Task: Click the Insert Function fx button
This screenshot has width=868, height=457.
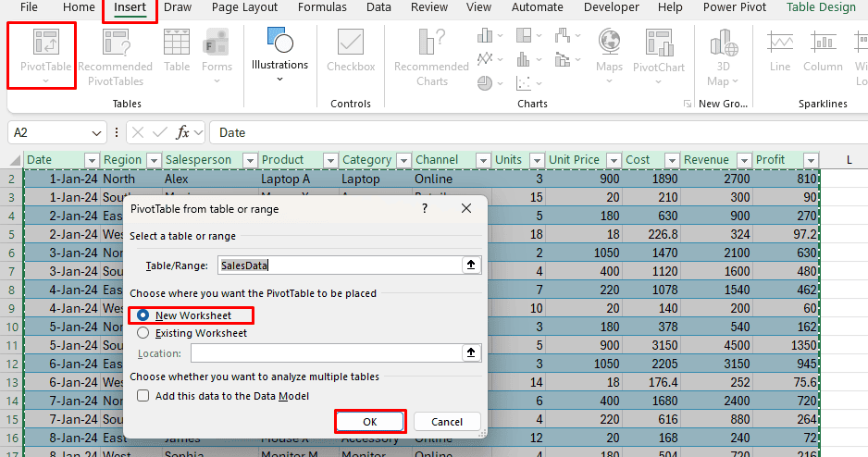Action: [x=182, y=133]
